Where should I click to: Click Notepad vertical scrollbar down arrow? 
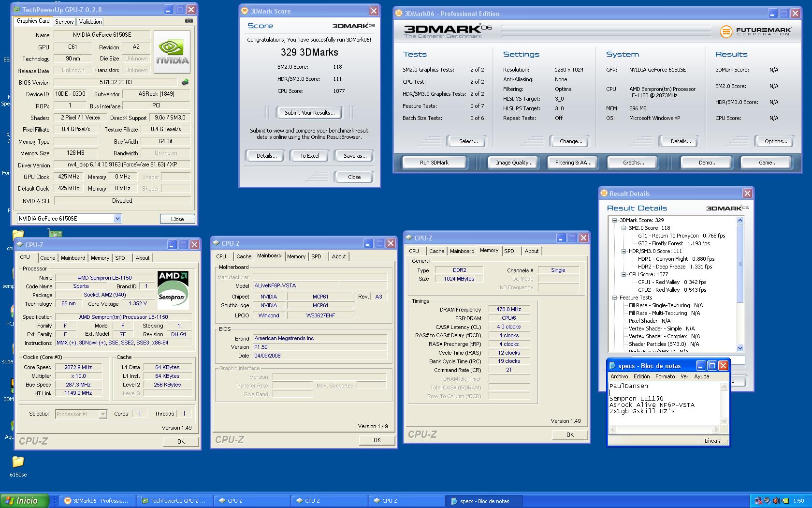(x=724, y=421)
